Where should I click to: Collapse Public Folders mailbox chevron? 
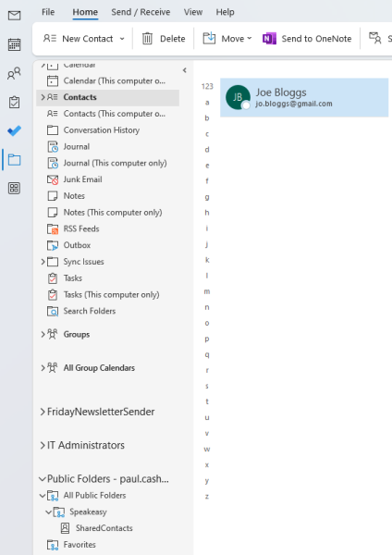tap(43, 479)
